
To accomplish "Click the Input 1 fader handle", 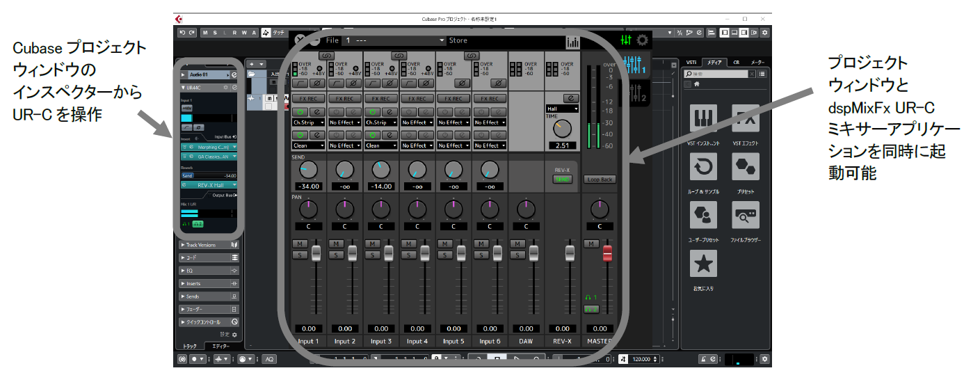I will (x=316, y=253).
